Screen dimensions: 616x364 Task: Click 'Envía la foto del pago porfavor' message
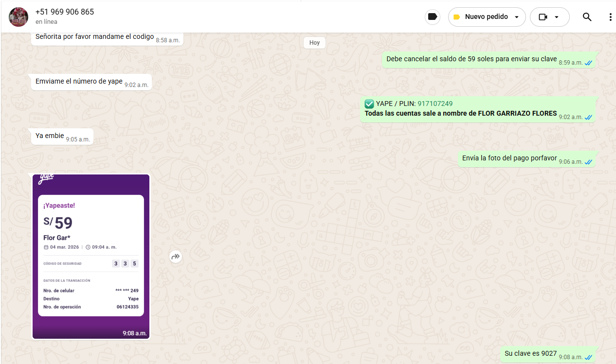[509, 158]
